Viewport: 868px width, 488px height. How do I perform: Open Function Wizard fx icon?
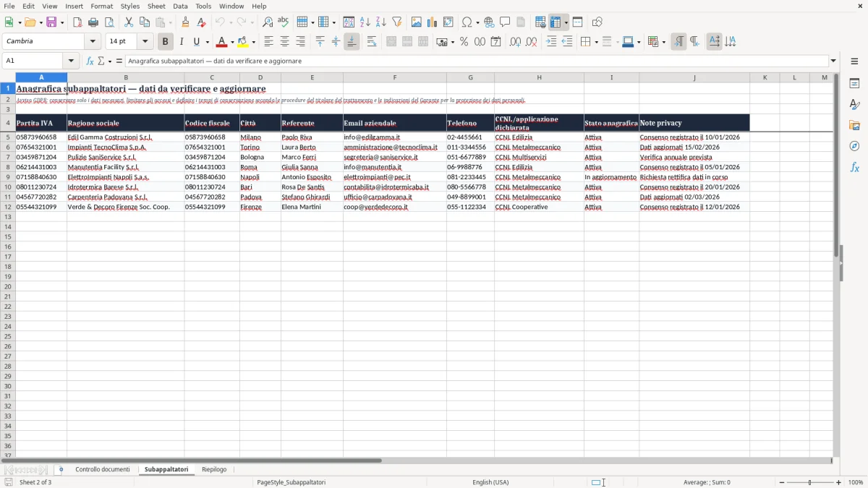tap(90, 61)
